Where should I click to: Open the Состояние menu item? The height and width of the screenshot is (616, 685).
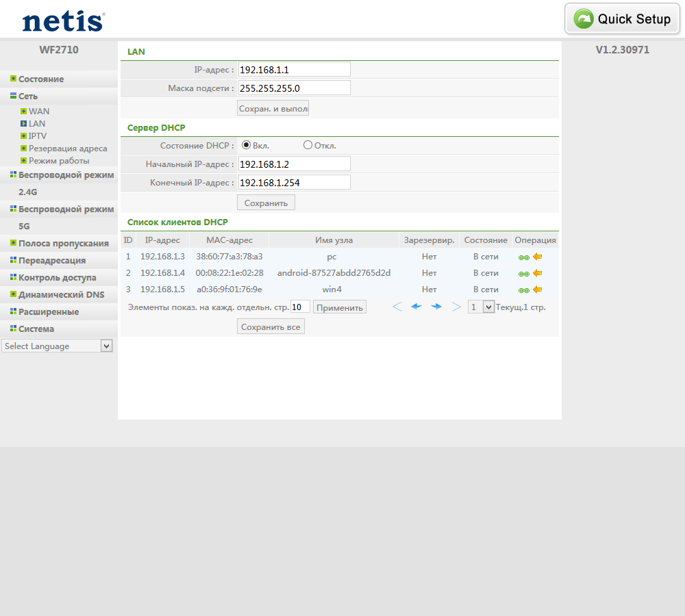(x=41, y=79)
